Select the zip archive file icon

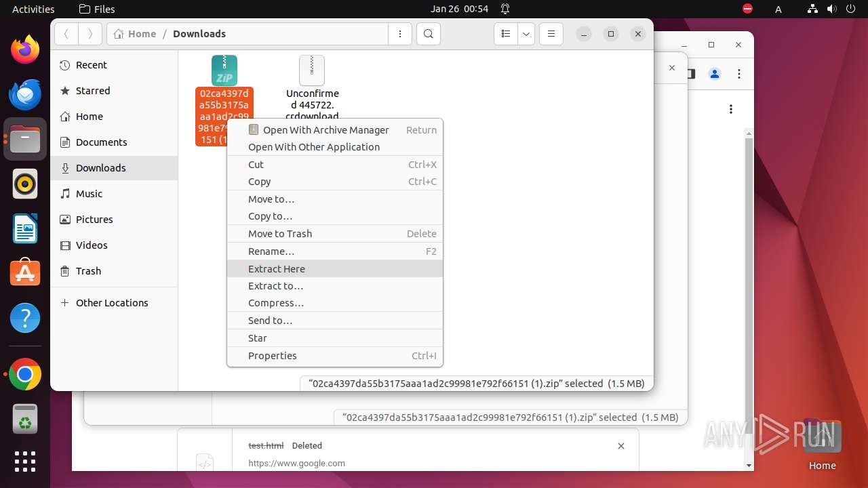coord(224,70)
